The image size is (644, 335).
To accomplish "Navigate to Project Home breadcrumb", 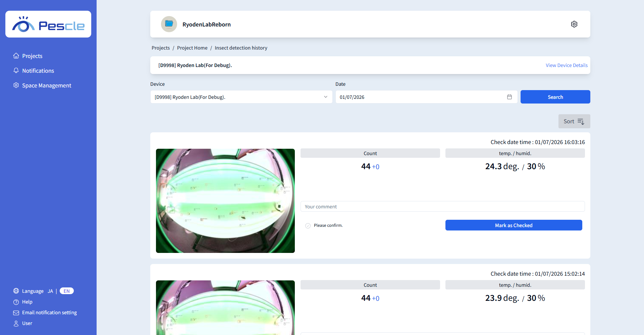I will (x=192, y=48).
